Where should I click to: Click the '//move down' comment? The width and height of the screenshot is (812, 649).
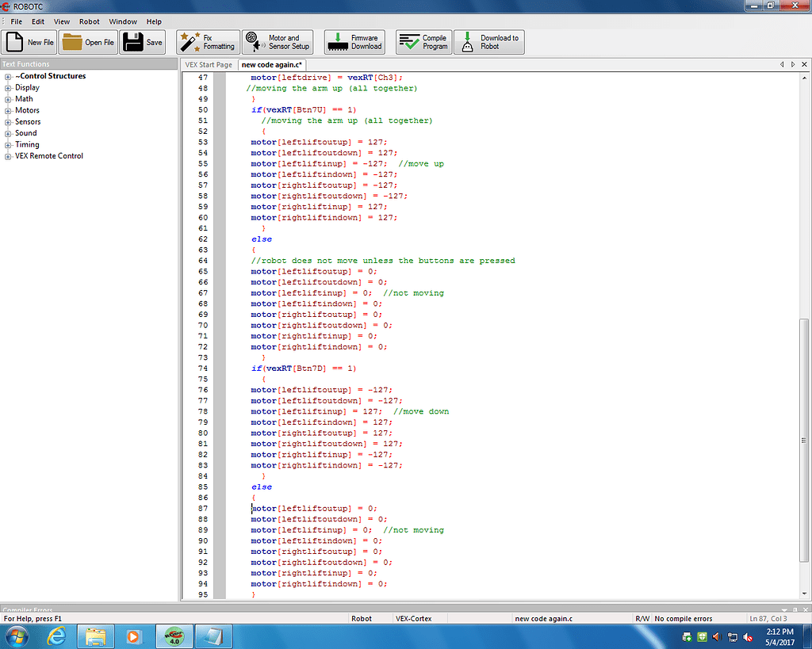[421, 411]
